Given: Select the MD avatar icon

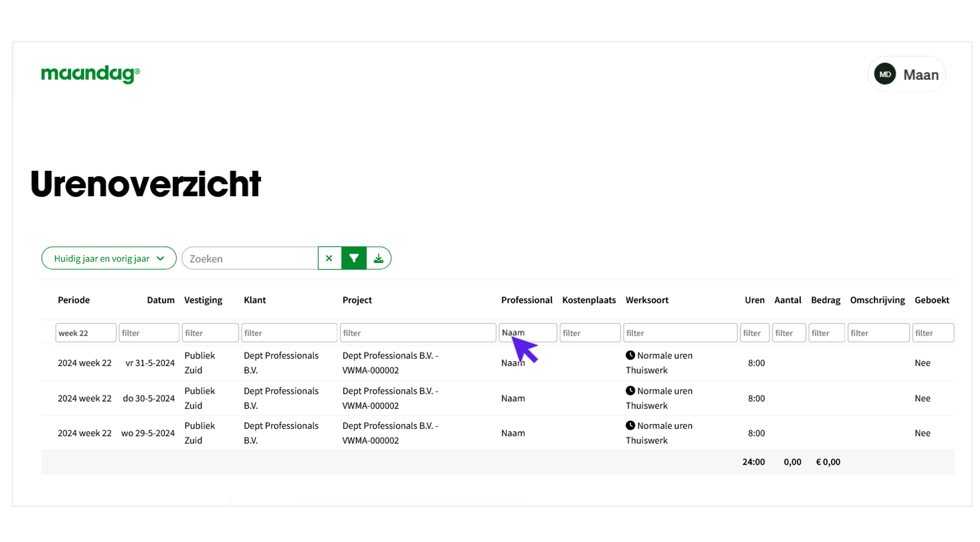Looking at the screenshot, I should [885, 74].
